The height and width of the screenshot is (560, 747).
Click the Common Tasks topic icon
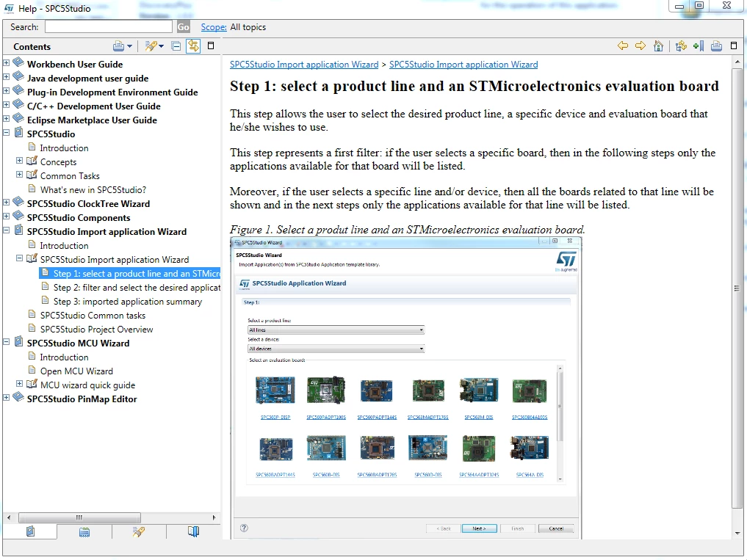pyautogui.click(x=32, y=174)
